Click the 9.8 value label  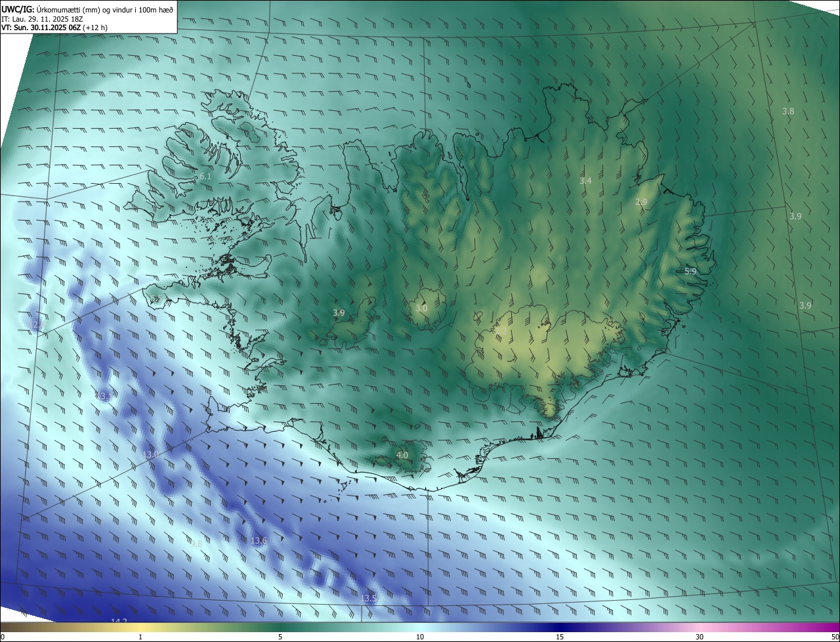coord(196,544)
